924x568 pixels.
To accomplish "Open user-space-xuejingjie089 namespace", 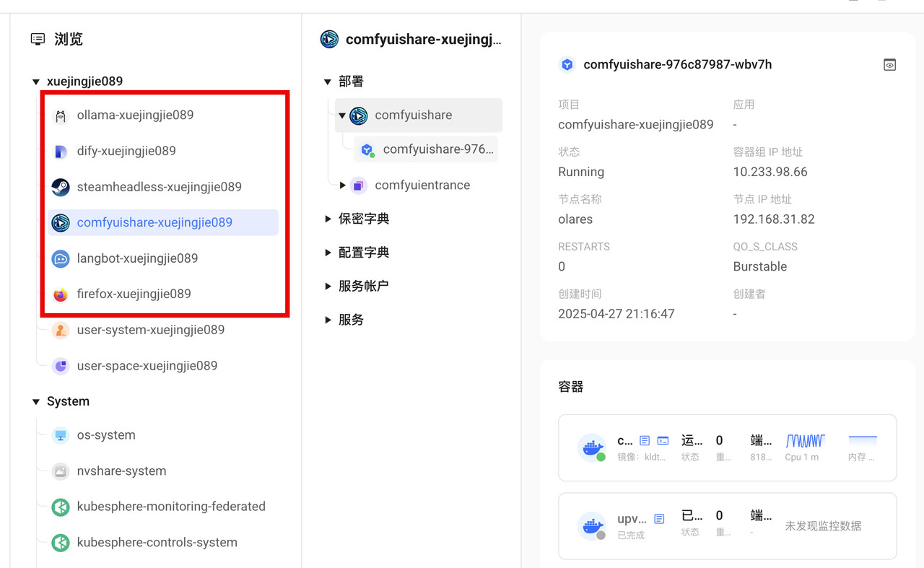I will pos(147,366).
